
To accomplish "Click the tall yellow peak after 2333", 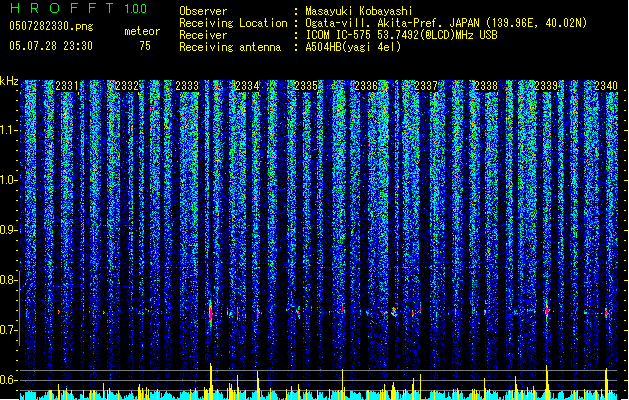I will point(211,381).
